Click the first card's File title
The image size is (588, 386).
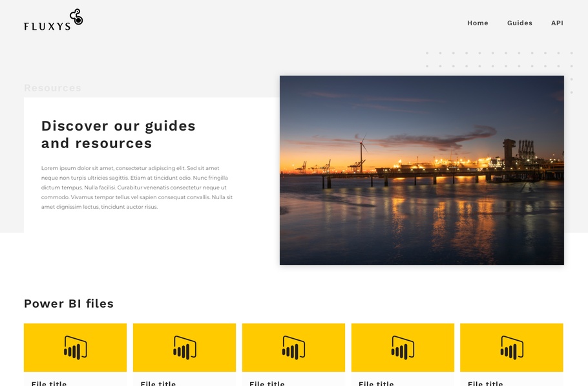point(49,383)
